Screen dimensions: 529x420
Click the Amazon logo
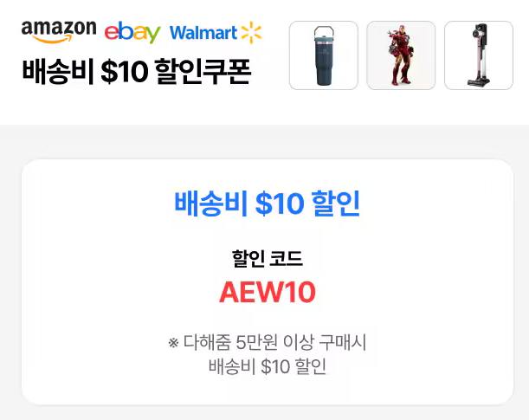59,29
